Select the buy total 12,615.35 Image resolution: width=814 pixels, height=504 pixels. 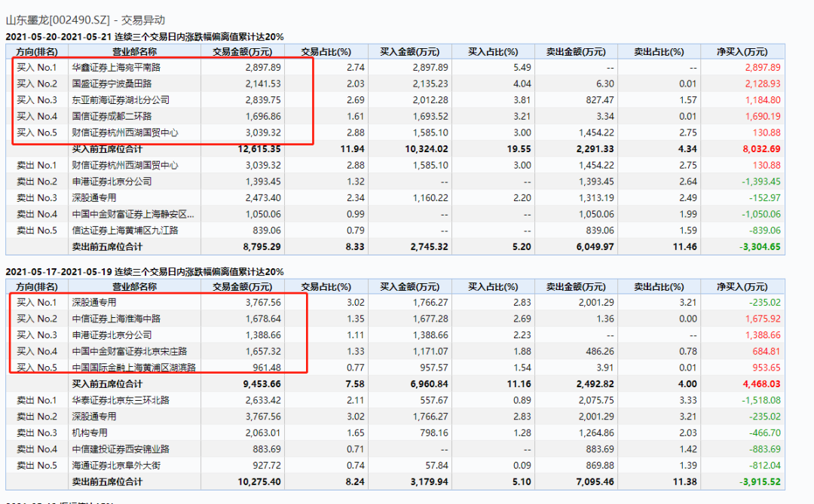point(259,149)
